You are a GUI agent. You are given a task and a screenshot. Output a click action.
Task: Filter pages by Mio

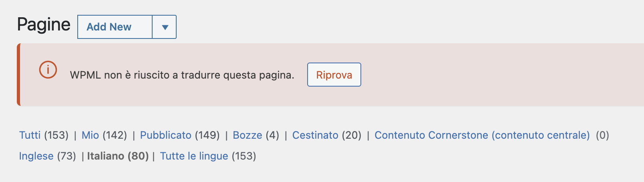tap(90, 135)
